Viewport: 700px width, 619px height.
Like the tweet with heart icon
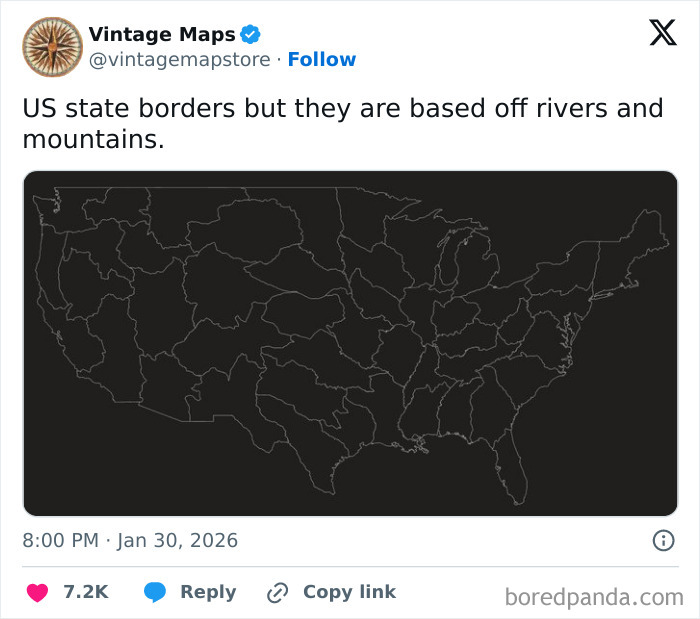(37, 592)
